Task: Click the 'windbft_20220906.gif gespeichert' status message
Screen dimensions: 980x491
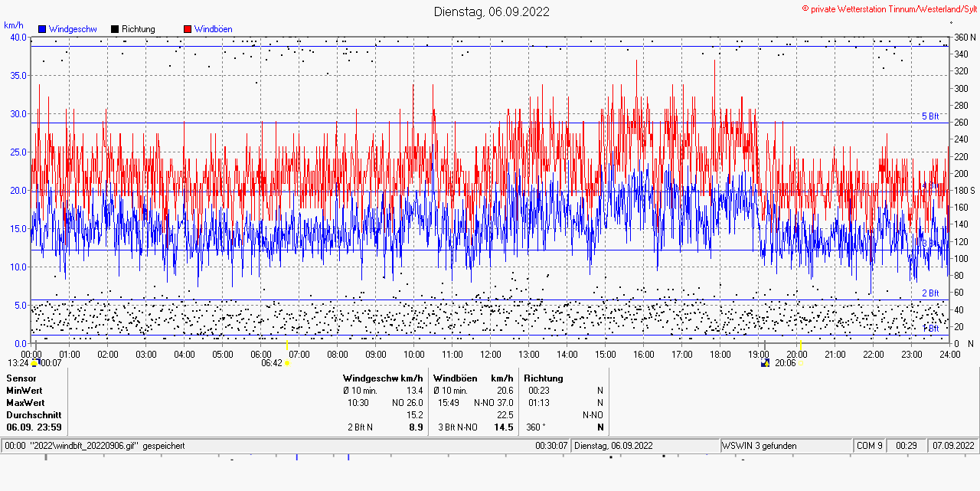Action: coord(95,445)
